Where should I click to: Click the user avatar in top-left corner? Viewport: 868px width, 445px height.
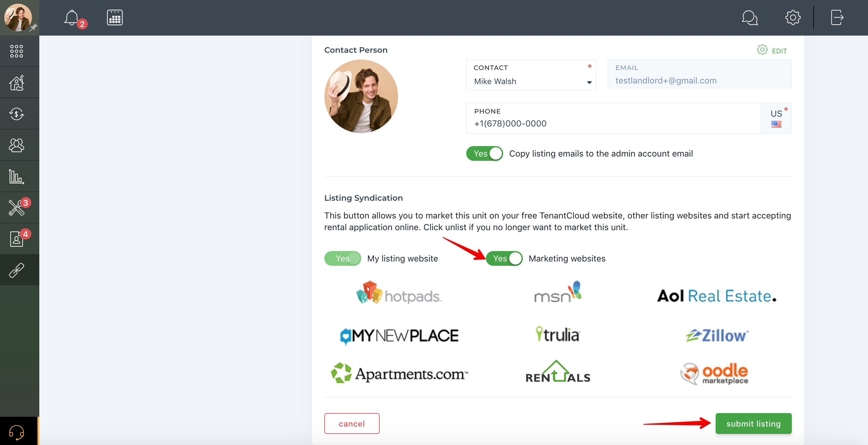[18, 17]
